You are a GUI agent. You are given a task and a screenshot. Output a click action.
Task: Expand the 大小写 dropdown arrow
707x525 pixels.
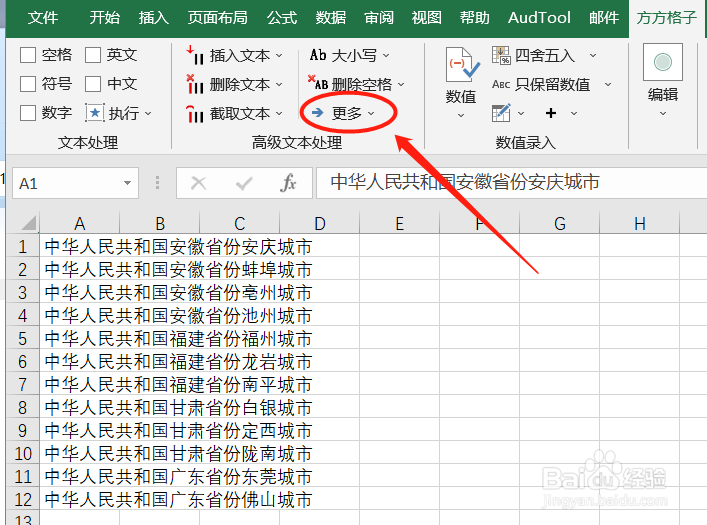(x=386, y=56)
